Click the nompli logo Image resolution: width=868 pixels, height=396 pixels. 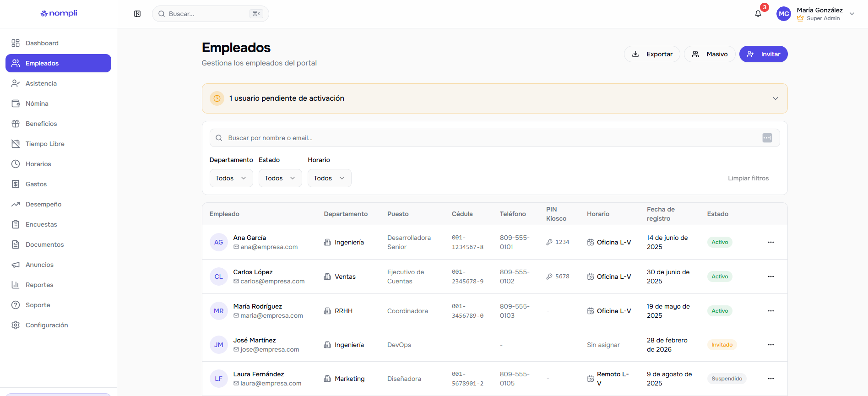click(59, 13)
